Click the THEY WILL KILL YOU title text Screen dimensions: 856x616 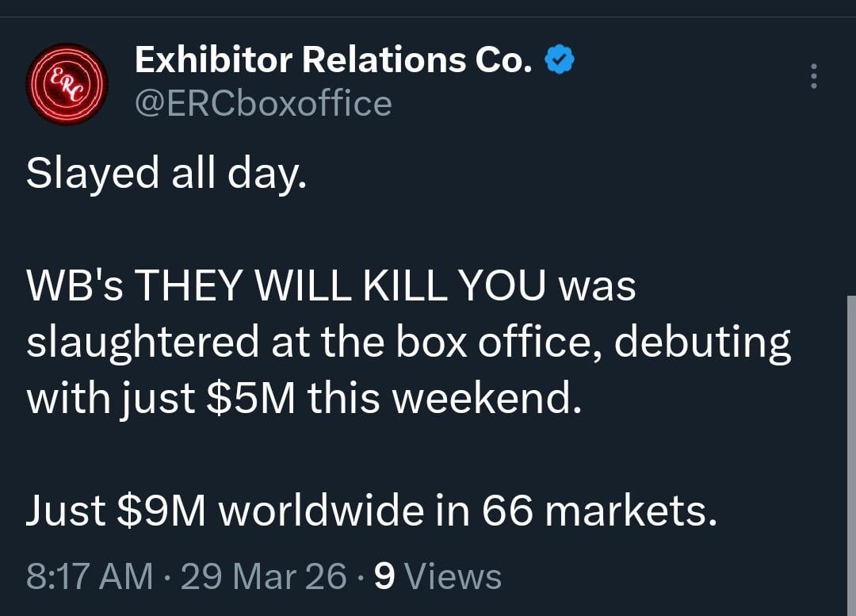click(341, 286)
